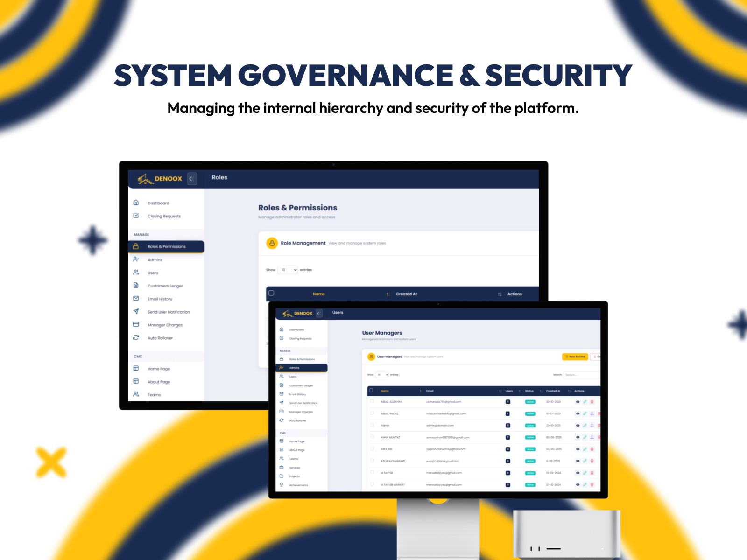
Task: Click Send User Notification icon in Users window
Action: pyautogui.click(x=282, y=403)
